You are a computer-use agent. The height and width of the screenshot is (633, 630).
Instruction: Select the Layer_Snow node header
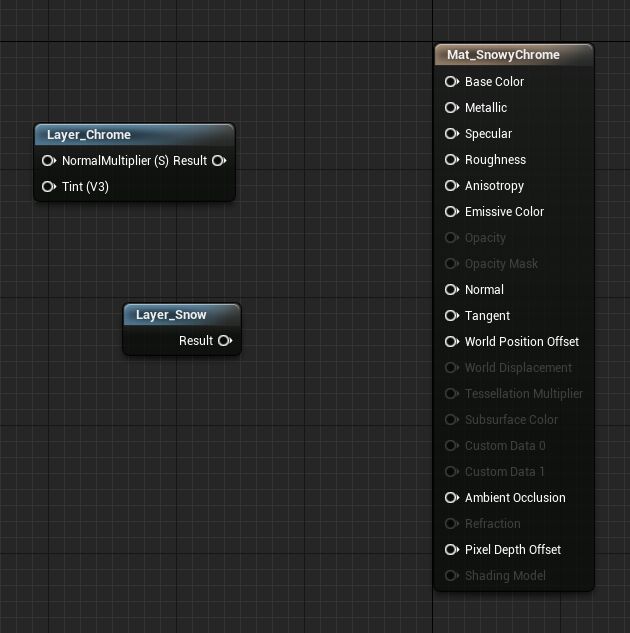(x=182, y=315)
